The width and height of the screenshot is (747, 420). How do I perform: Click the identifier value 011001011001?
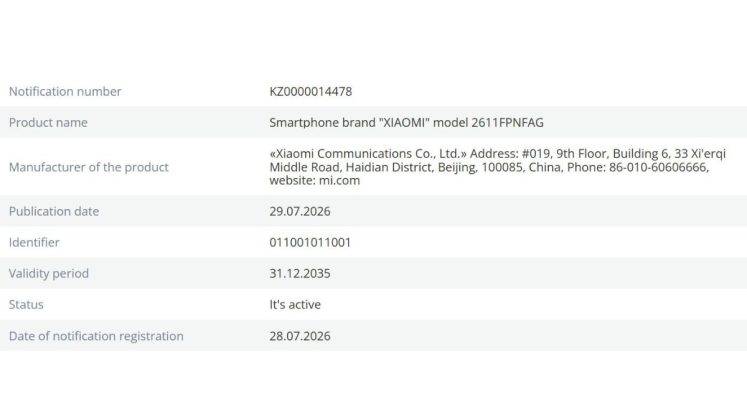tap(310, 242)
